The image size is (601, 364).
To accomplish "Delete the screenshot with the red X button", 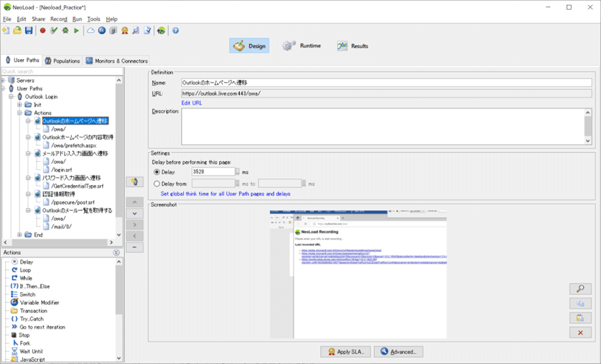I will (580, 333).
